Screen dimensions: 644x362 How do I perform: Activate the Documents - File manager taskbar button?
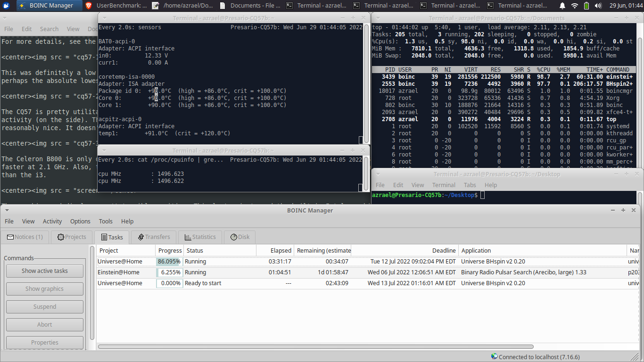tap(249, 6)
